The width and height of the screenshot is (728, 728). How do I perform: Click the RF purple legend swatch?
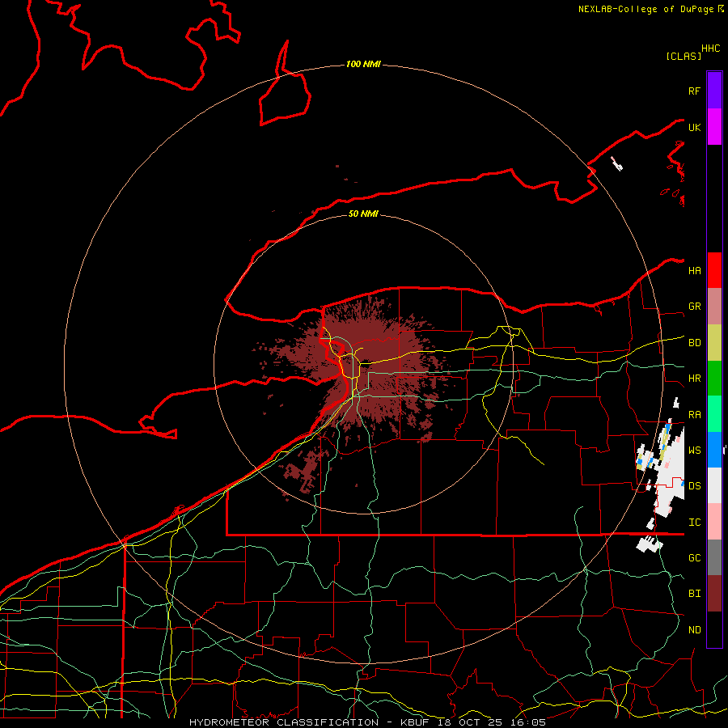click(x=714, y=91)
